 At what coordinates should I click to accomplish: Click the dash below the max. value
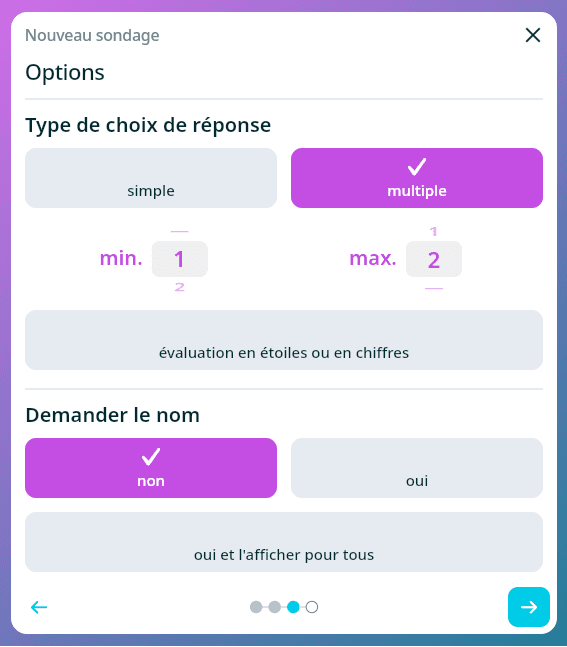click(434, 288)
